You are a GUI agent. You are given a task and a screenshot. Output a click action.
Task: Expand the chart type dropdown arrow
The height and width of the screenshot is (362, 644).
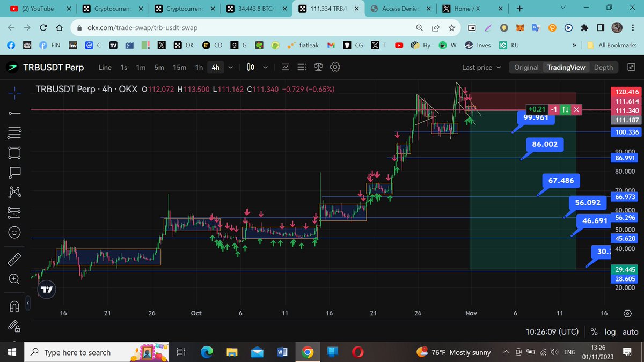point(266,67)
